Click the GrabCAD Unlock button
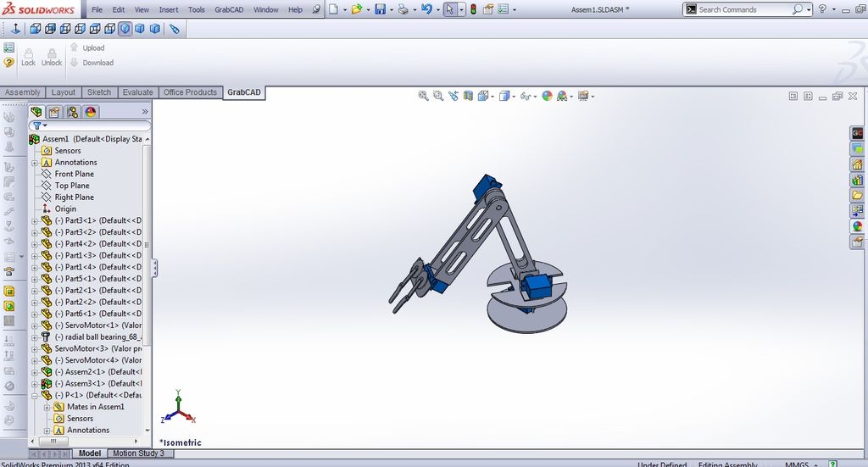868x467 pixels. click(52, 57)
